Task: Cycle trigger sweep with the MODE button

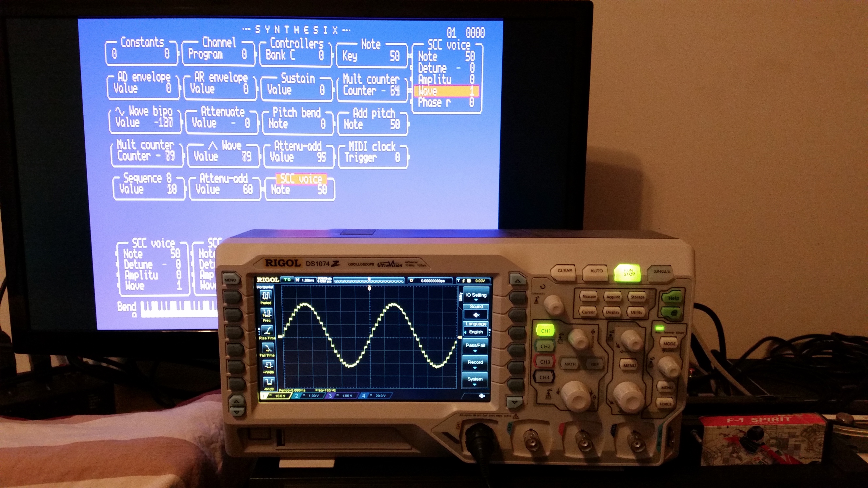Action: point(669,344)
